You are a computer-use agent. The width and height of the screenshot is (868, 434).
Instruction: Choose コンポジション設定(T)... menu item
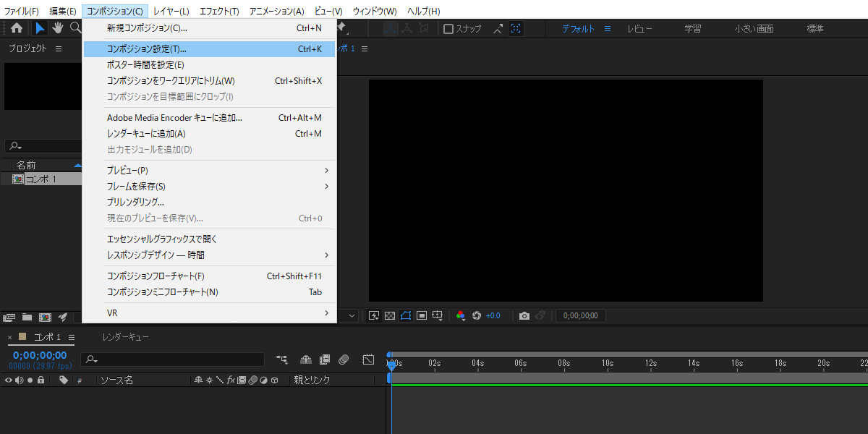coord(209,49)
